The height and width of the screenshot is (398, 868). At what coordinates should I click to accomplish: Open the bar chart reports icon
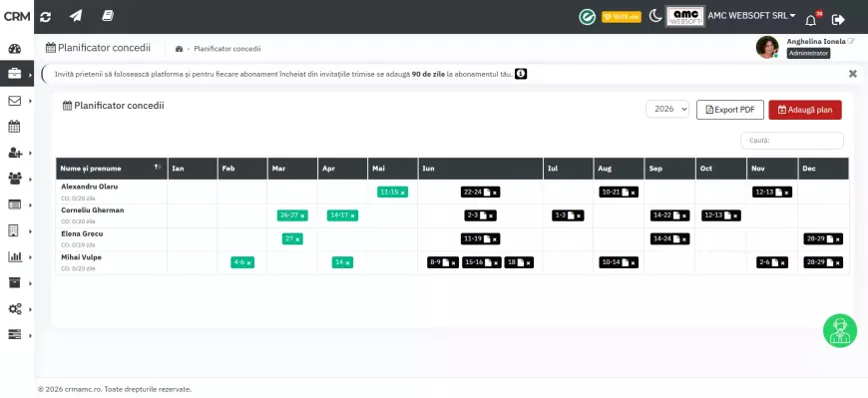coord(14,256)
